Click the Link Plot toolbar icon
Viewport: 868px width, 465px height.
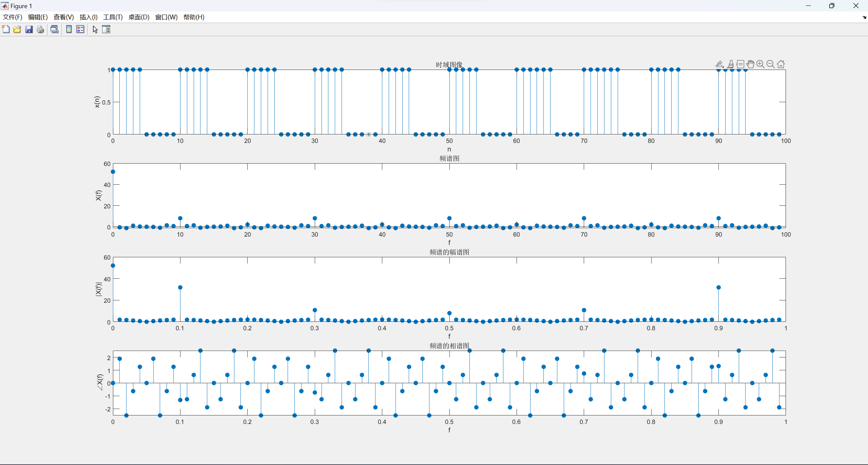point(54,30)
